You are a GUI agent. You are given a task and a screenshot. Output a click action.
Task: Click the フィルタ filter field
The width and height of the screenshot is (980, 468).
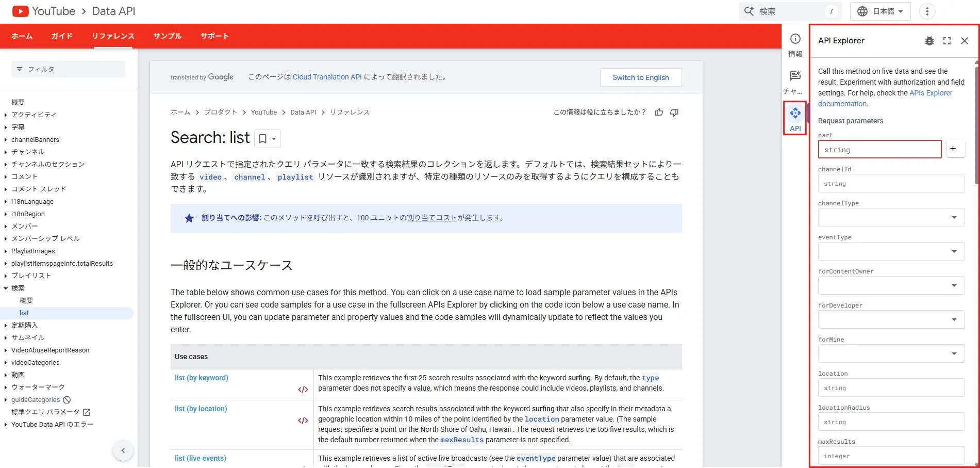coord(69,69)
